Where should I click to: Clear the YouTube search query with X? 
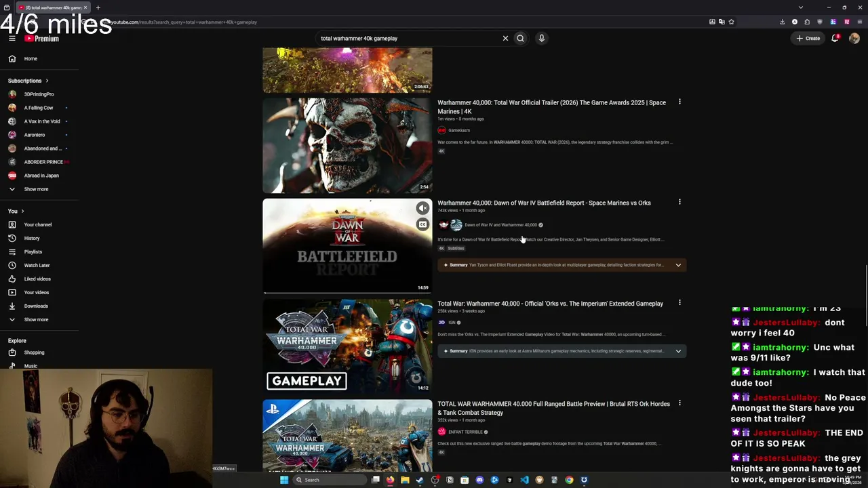tap(505, 38)
